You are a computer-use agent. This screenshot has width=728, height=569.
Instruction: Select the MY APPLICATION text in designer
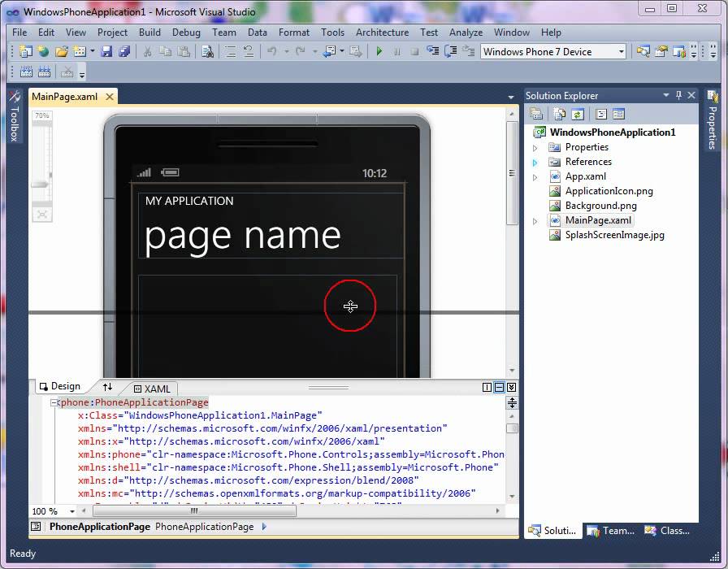189,201
